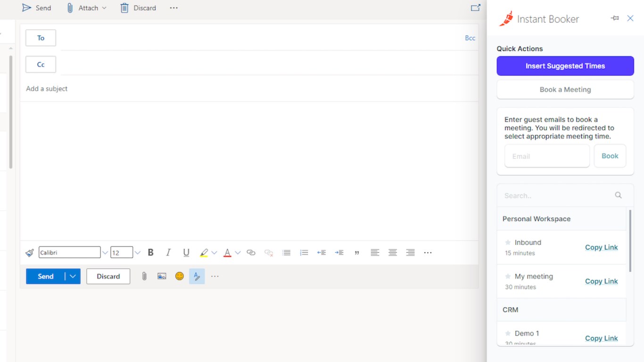Attach a file using bottom paperclip

click(x=144, y=276)
